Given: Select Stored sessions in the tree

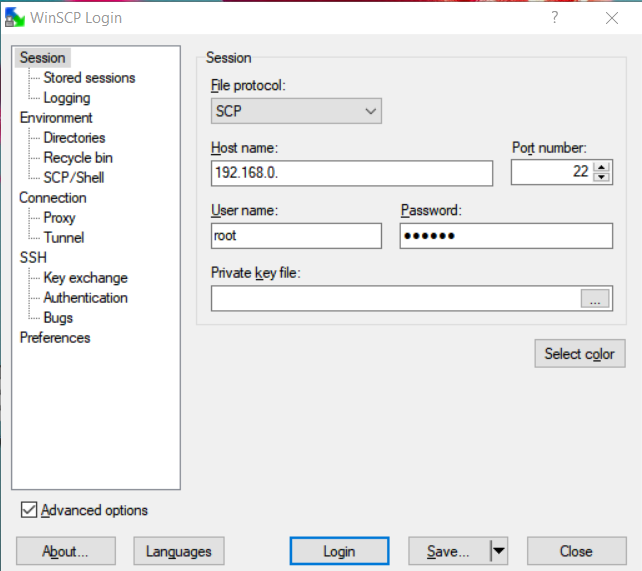Looking at the screenshot, I should coord(89,77).
